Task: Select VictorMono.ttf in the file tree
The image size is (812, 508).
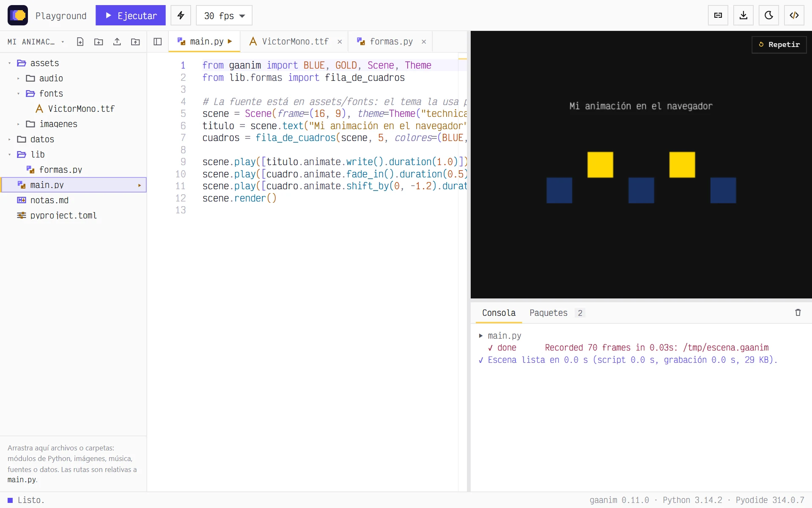Action: (x=74, y=109)
